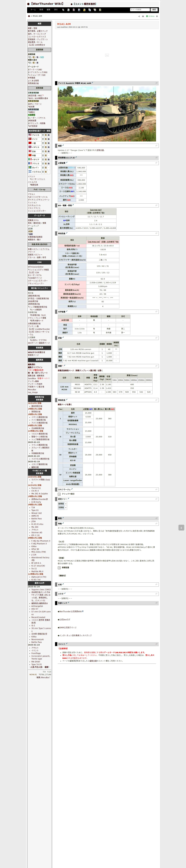Open the ミッションエディター sidebar link

coord(37,211)
